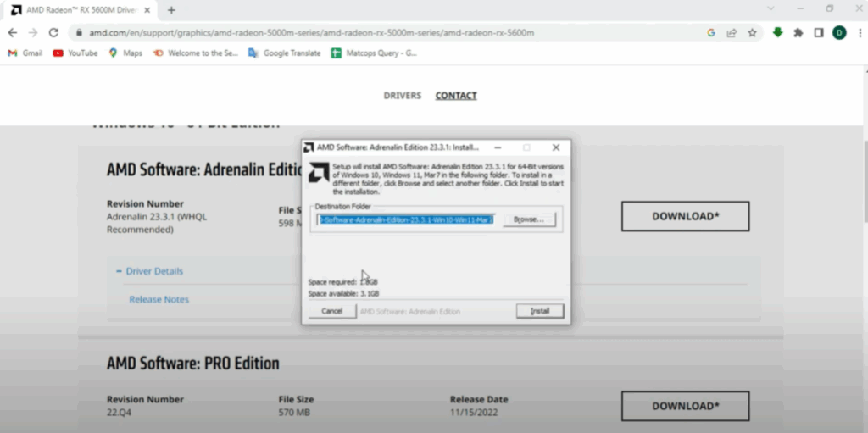Go back with the browser back arrow
Image resolution: width=868 pixels, height=433 pixels.
[x=12, y=33]
